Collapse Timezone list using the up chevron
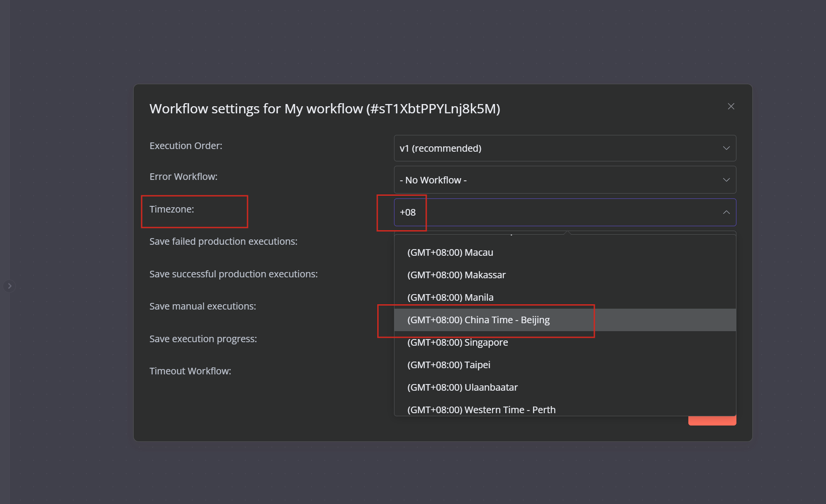This screenshot has height=504, width=826. click(726, 213)
